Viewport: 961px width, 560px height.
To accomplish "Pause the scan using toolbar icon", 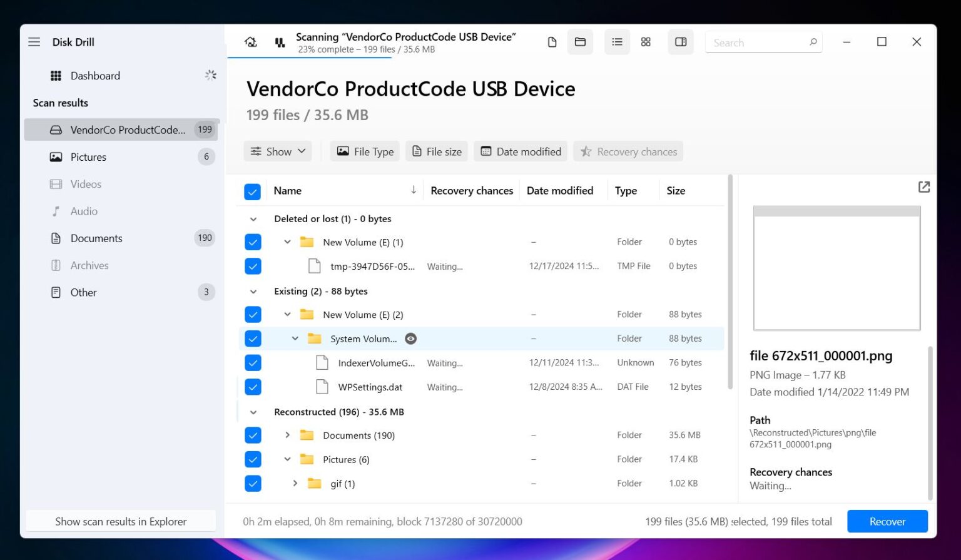I will pyautogui.click(x=280, y=41).
